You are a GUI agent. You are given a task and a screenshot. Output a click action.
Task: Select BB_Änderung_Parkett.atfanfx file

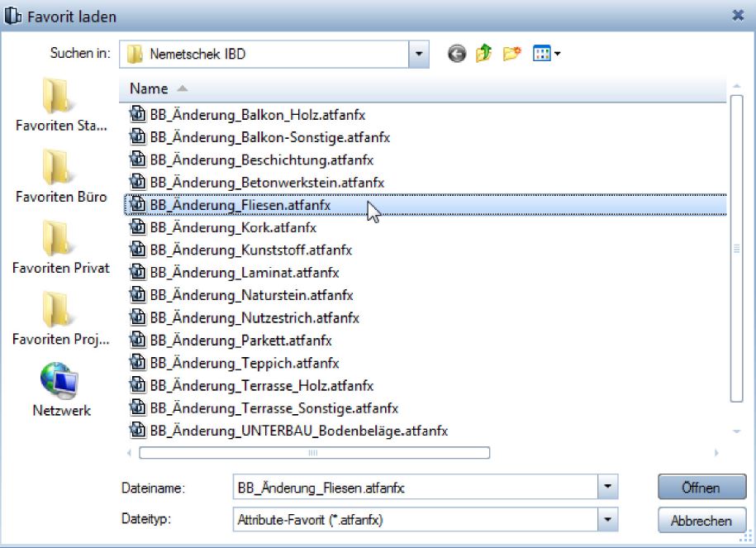pos(240,341)
